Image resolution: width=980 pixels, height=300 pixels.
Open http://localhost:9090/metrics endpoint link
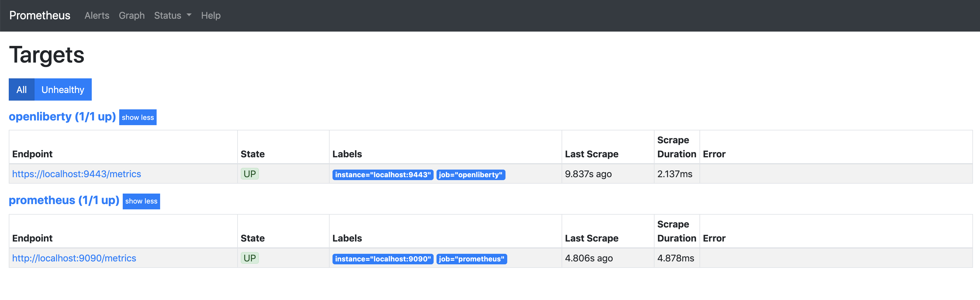tap(74, 258)
